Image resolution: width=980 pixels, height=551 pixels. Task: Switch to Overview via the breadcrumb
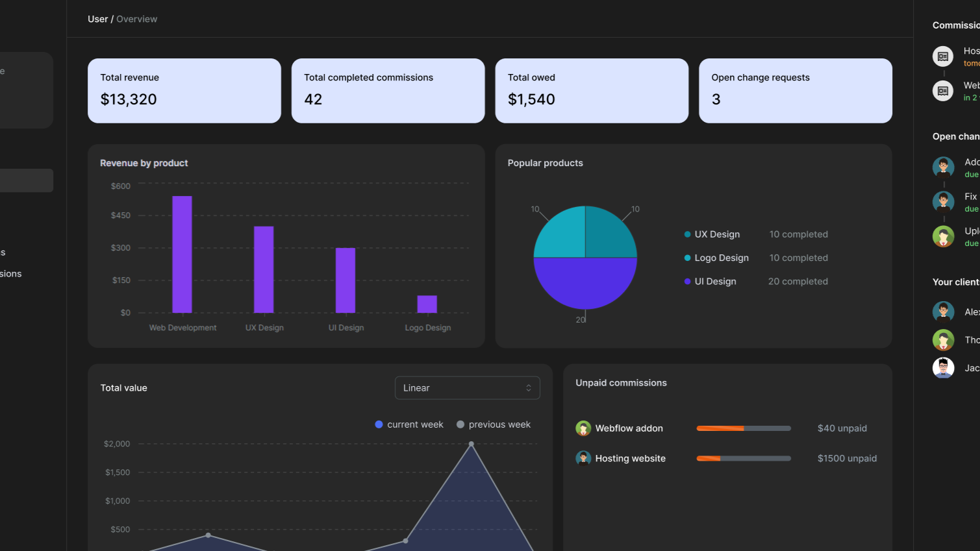coord(136,19)
